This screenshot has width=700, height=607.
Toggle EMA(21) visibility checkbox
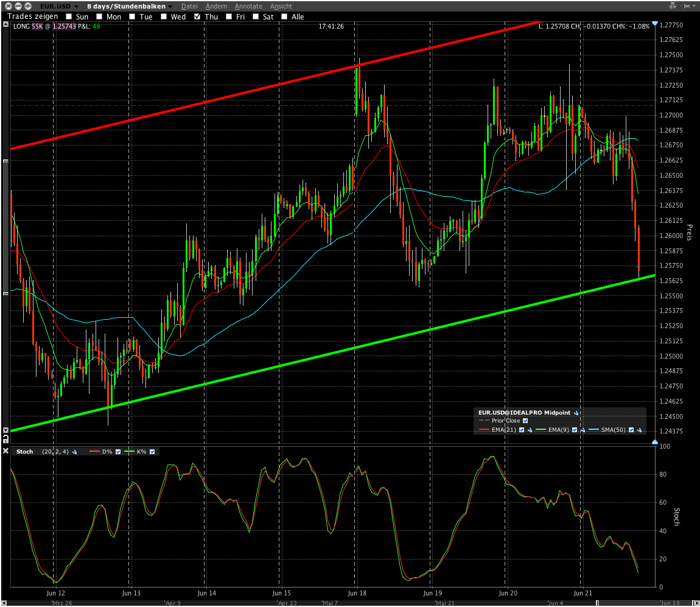click(x=522, y=430)
